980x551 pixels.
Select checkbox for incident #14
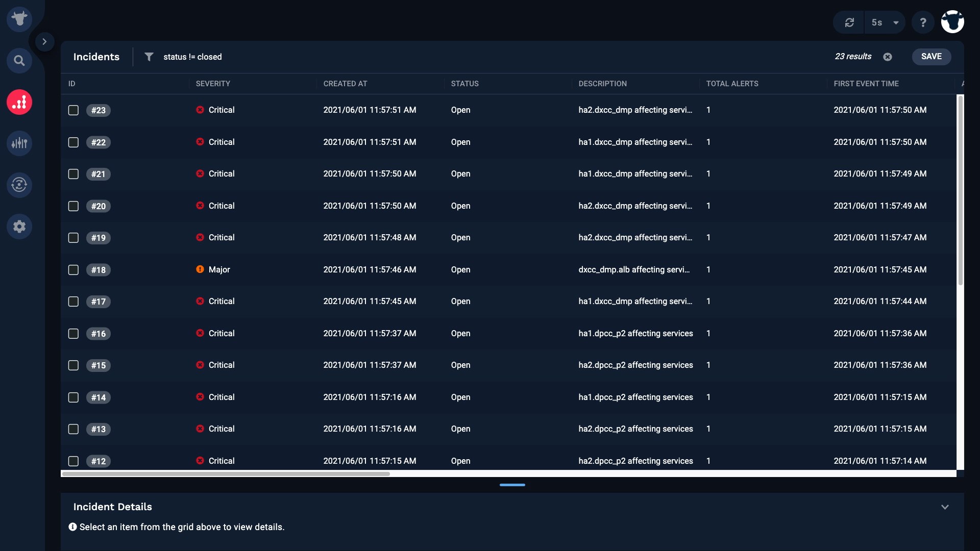(73, 397)
